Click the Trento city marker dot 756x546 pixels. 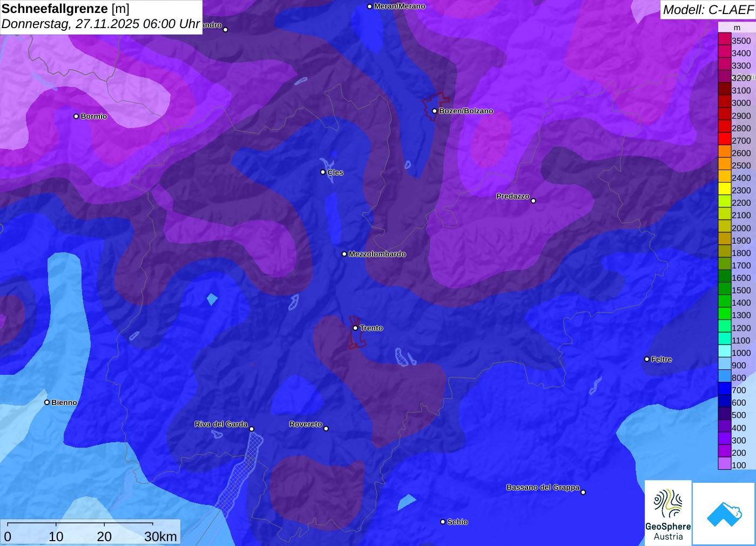pyautogui.click(x=355, y=328)
